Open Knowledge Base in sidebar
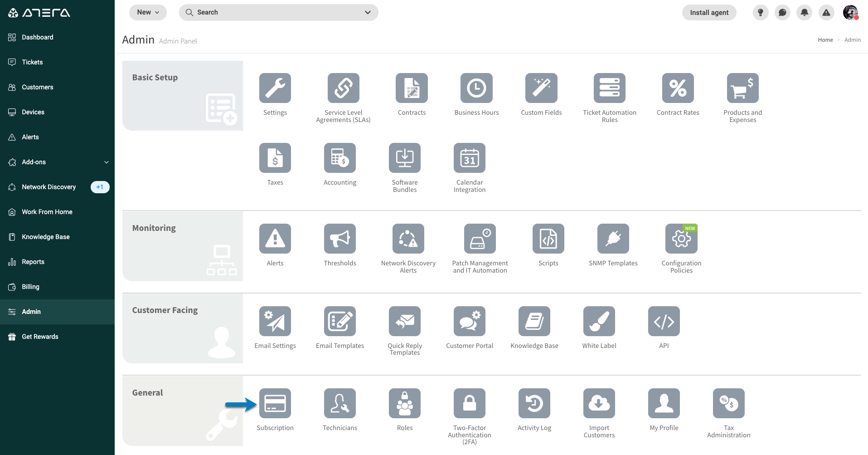 pos(57,237)
